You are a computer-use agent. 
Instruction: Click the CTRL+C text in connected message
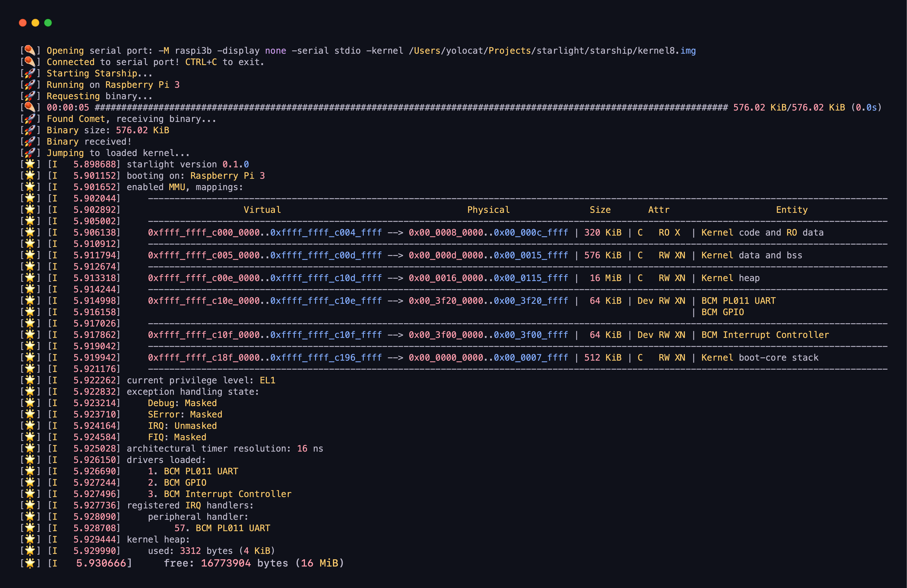pyautogui.click(x=201, y=62)
